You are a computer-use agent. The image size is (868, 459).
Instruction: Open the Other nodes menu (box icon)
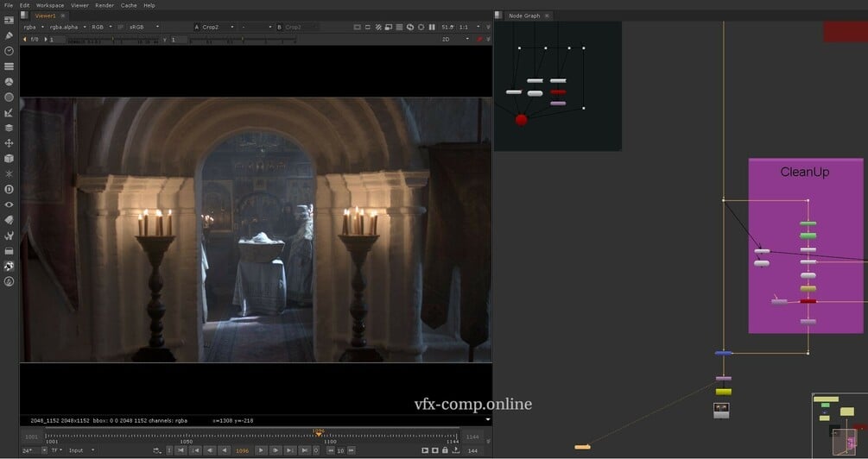9,251
